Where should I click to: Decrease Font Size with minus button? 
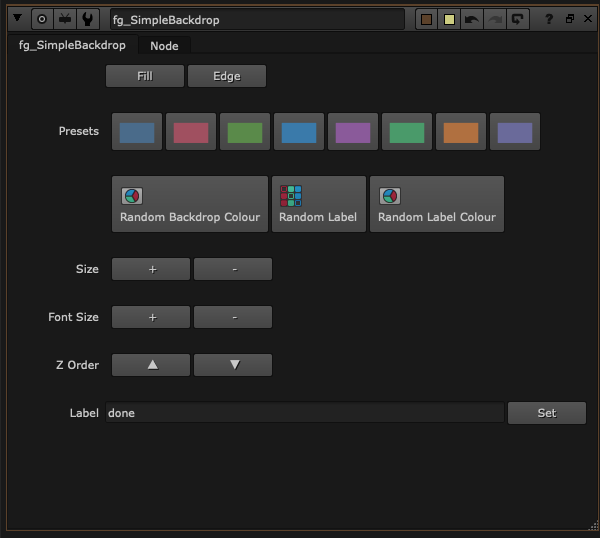(x=233, y=317)
